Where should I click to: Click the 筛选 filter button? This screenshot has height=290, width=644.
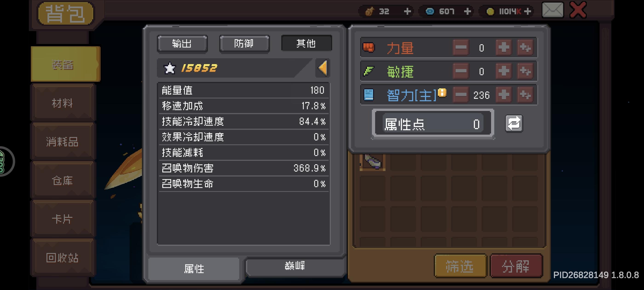pyautogui.click(x=460, y=266)
